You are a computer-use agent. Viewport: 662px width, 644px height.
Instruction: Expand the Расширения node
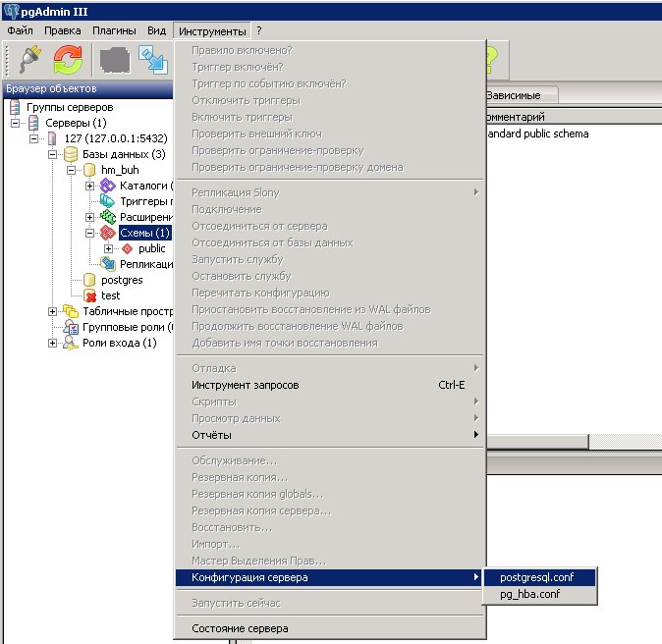(89, 217)
